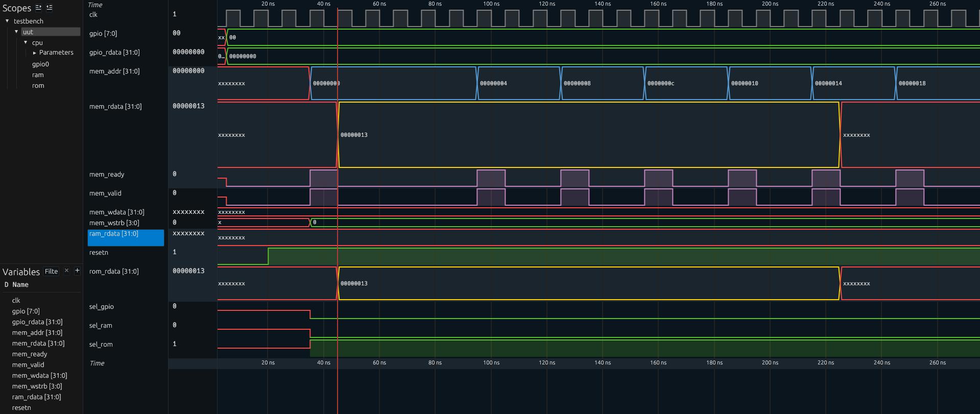Image resolution: width=980 pixels, height=414 pixels.
Task: Select the highlighted ram_rdata [31:0] waveform label
Action: click(114, 234)
